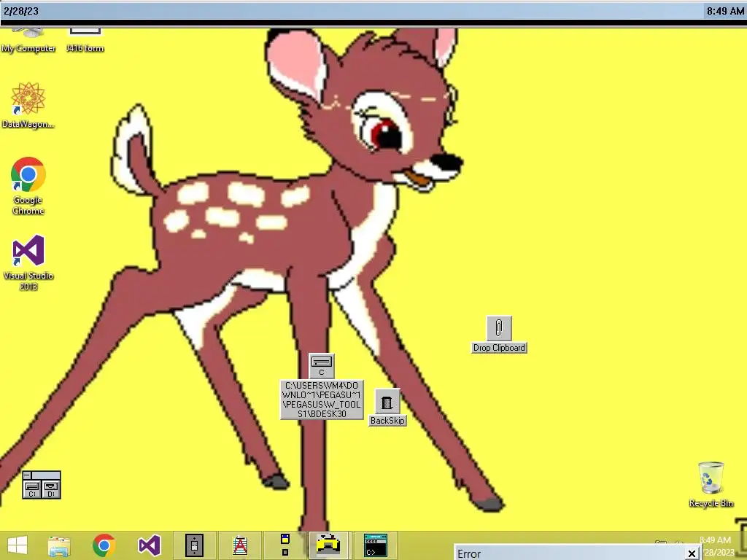Launch Google Chrome from the desktop shortcut
The width and height of the screenshot is (747, 560).
click(x=28, y=186)
